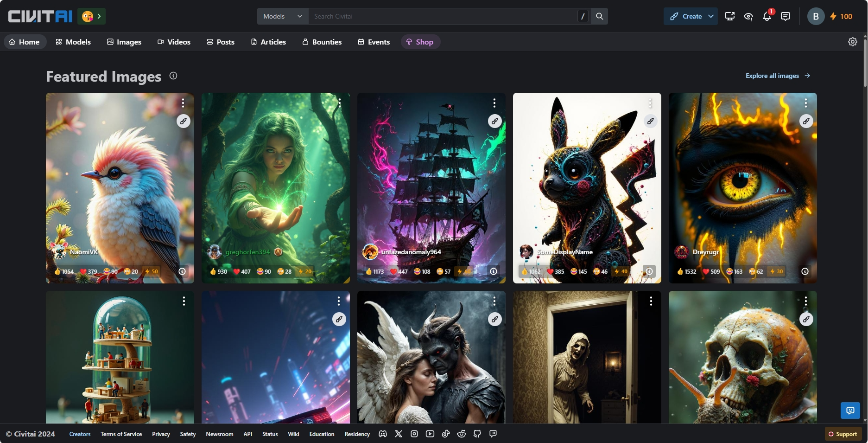This screenshot has width=868, height=443.
Task: Open the Events tab
Action: (374, 42)
